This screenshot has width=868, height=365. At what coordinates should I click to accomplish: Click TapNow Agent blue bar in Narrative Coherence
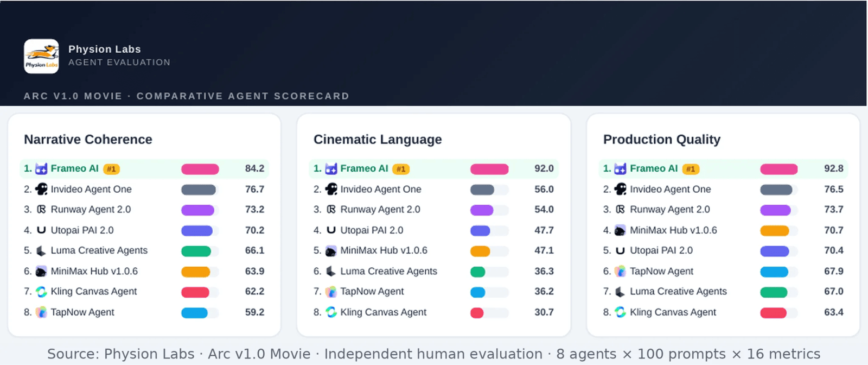(x=194, y=312)
